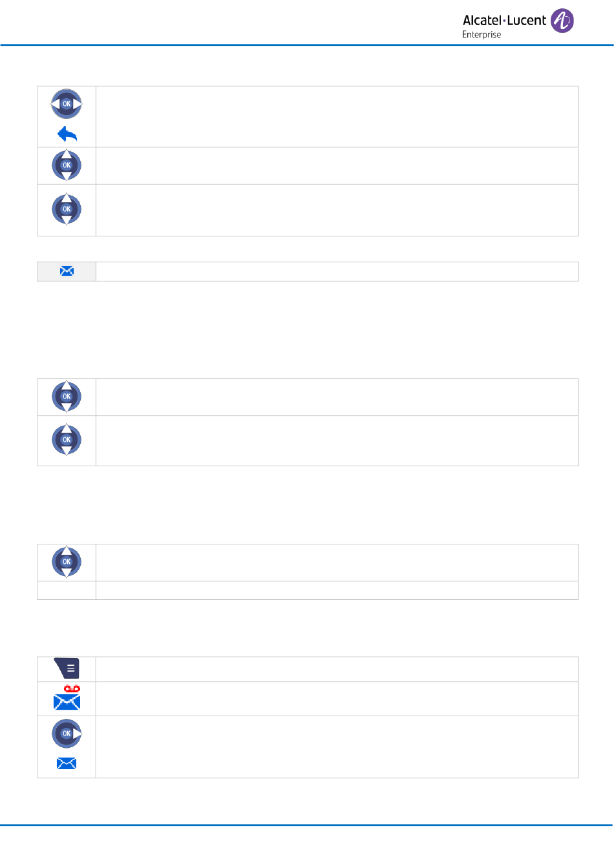Image resolution: width=614 pixels, height=868 pixels.
Task: Click the hamburger menu key icon
Action: [x=67, y=668]
